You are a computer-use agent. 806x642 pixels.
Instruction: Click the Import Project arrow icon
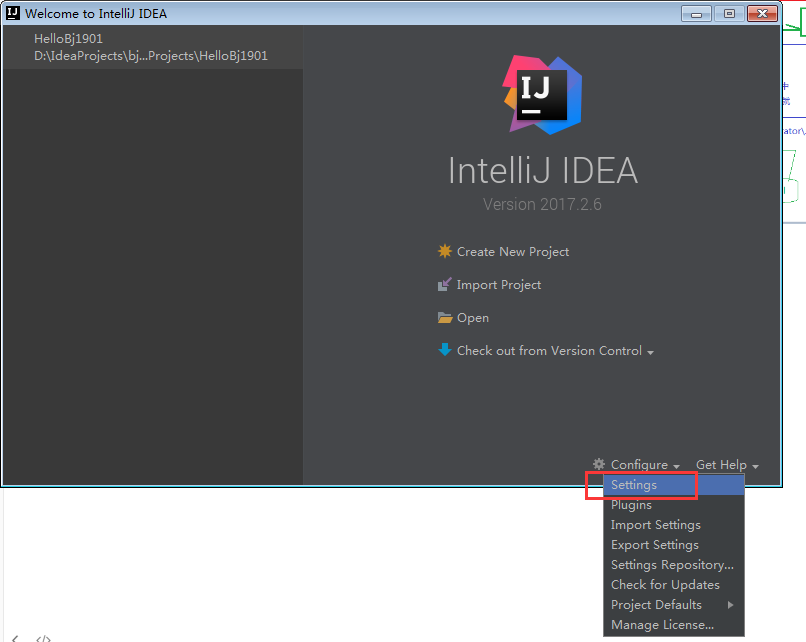click(x=445, y=284)
